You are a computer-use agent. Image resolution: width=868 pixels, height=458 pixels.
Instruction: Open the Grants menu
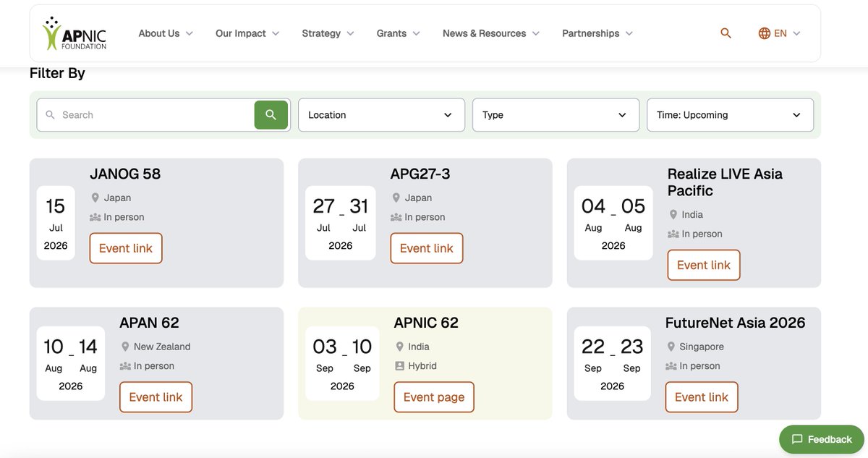399,33
